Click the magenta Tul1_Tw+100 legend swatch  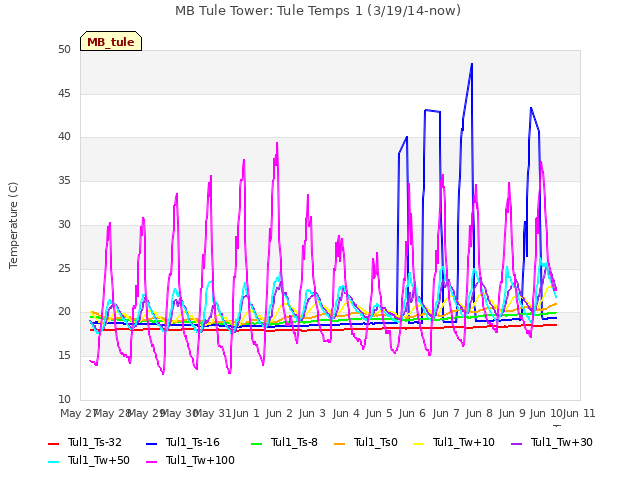[151, 462]
